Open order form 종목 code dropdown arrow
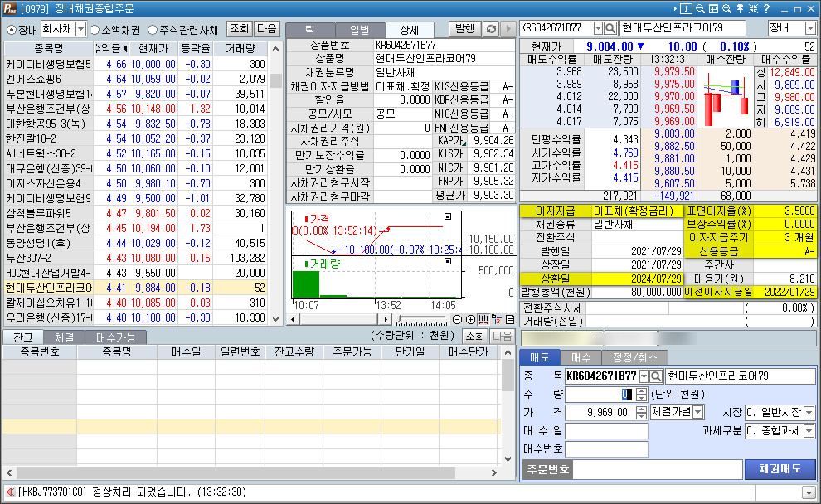Image resolution: width=821 pixels, height=504 pixels. click(644, 376)
